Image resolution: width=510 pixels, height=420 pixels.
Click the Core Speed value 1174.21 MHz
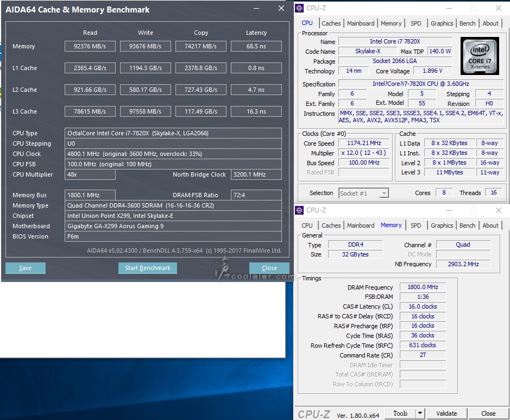tap(364, 143)
